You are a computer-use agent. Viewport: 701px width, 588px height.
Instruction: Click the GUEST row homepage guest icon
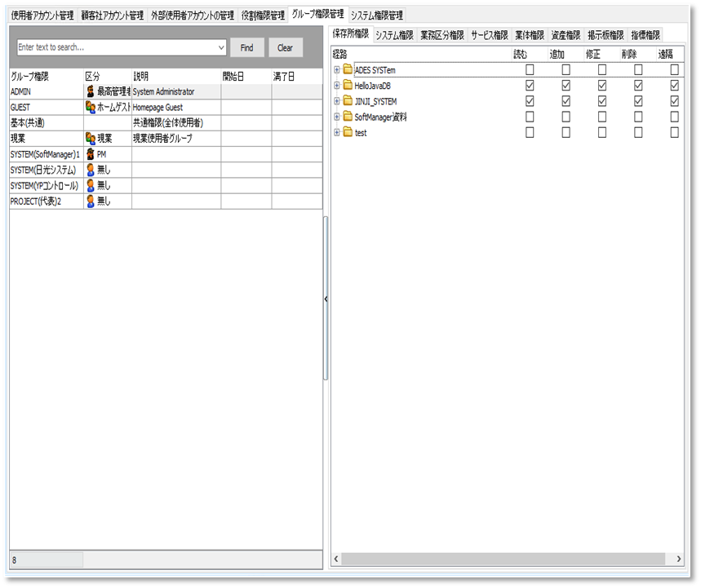coord(91,107)
